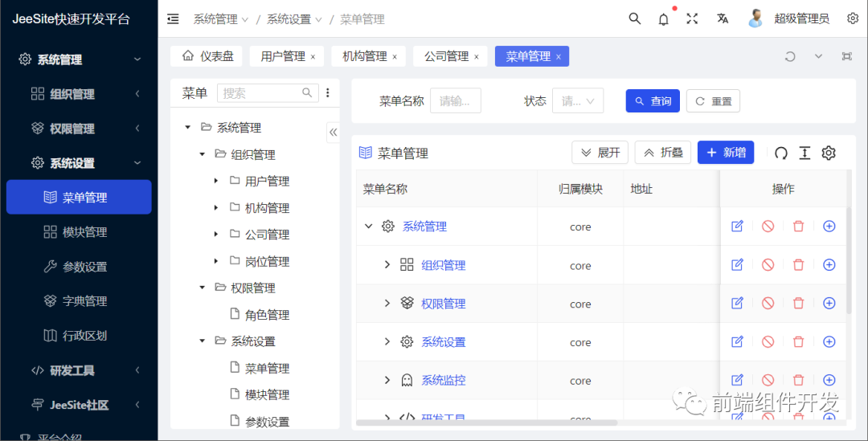Open 模块管理 in the sidebar

pos(79,232)
